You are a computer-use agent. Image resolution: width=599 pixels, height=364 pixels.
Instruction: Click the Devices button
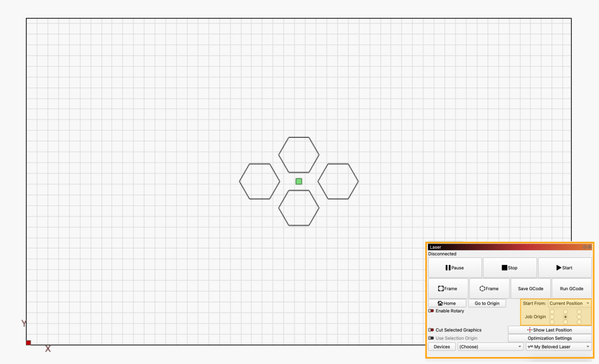pyautogui.click(x=442, y=347)
